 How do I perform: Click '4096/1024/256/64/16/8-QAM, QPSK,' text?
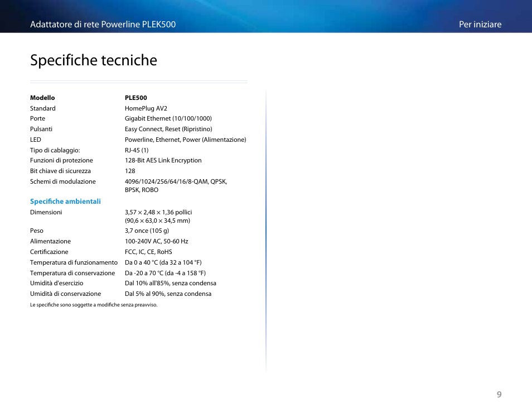[176, 181]
